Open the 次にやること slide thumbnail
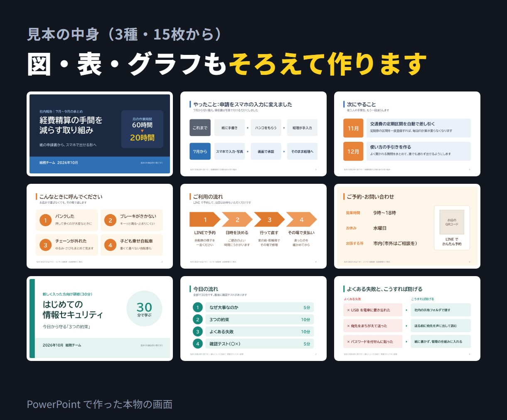The height and width of the screenshot is (420, 507). (x=407, y=134)
